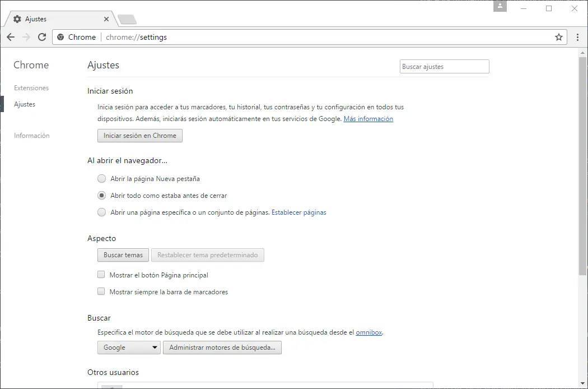588x389 pixels.
Task: Click the Establecer páginas link
Action: [299, 212]
